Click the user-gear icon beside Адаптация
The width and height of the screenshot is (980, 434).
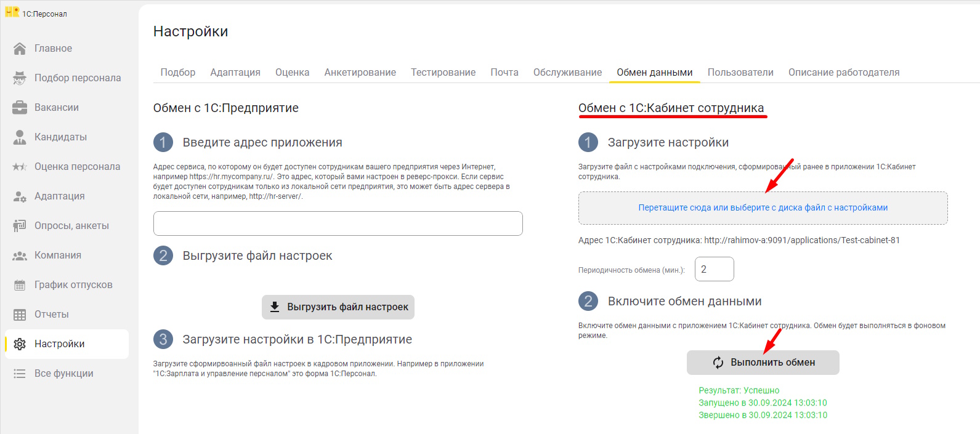pyautogui.click(x=20, y=196)
